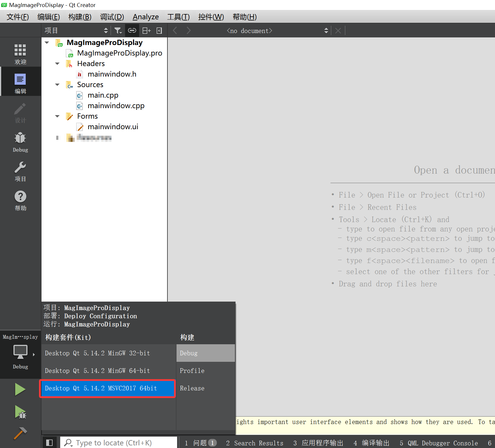The width and height of the screenshot is (495, 448).
Task: Open the 应用程序输出 output pane
Action: point(318,443)
